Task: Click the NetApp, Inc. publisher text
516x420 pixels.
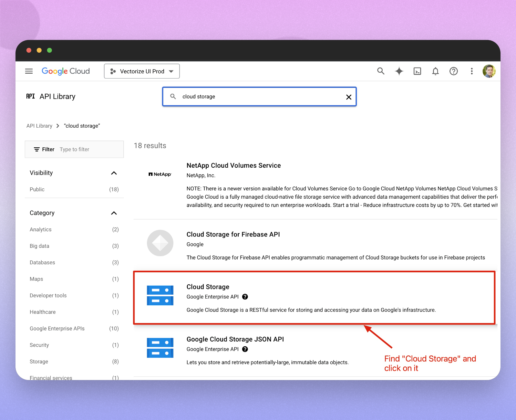Action: pyautogui.click(x=201, y=175)
